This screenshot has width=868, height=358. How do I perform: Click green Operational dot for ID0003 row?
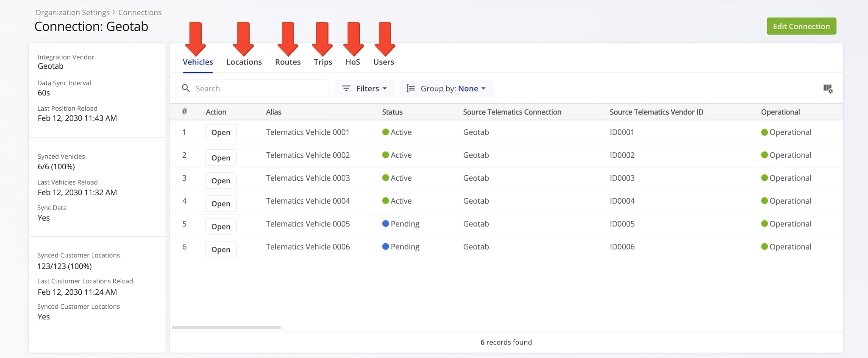coord(765,178)
